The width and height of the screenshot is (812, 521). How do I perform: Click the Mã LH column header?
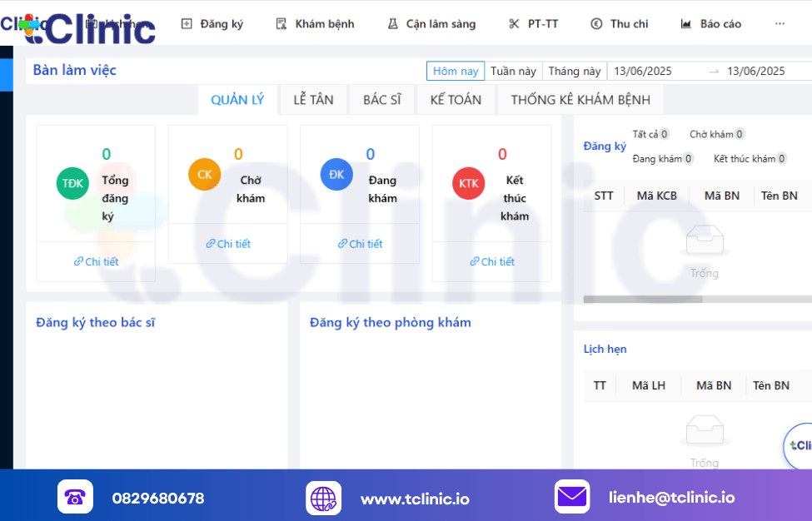click(x=649, y=385)
